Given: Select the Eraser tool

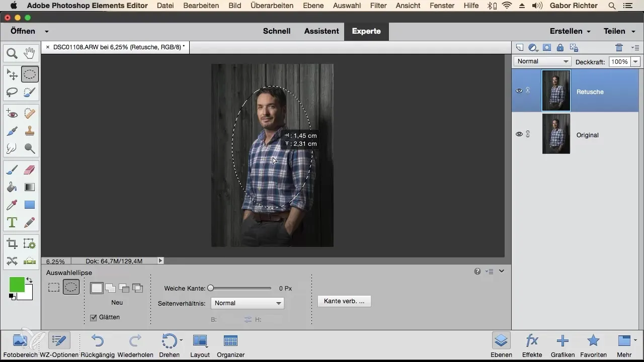Looking at the screenshot, I should pos(30,170).
